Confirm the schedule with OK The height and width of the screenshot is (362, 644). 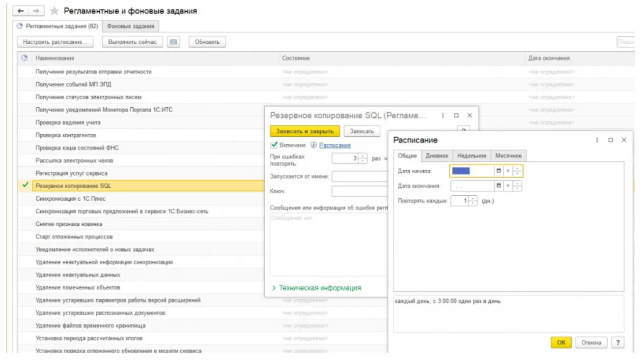pyautogui.click(x=561, y=343)
